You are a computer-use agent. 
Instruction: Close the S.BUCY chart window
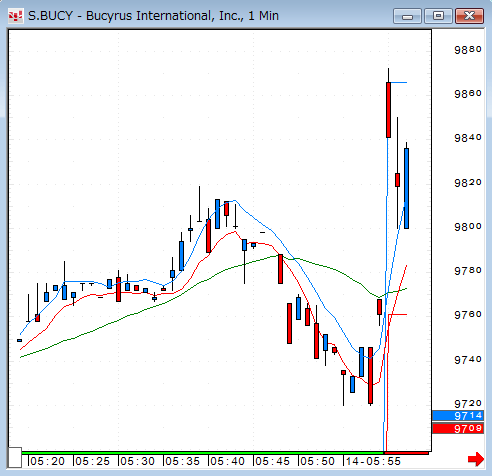tap(469, 16)
